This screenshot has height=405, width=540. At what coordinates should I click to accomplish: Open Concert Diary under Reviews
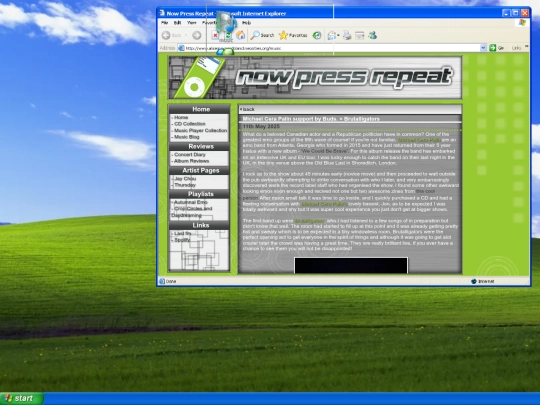pos(190,155)
